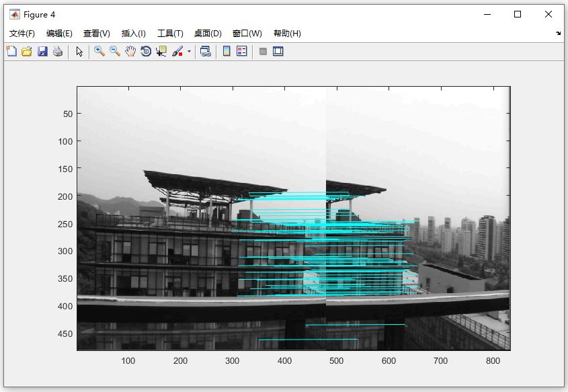Open a file with the folder icon
This screenshot has width=568, height=392.
click(27, 52)
